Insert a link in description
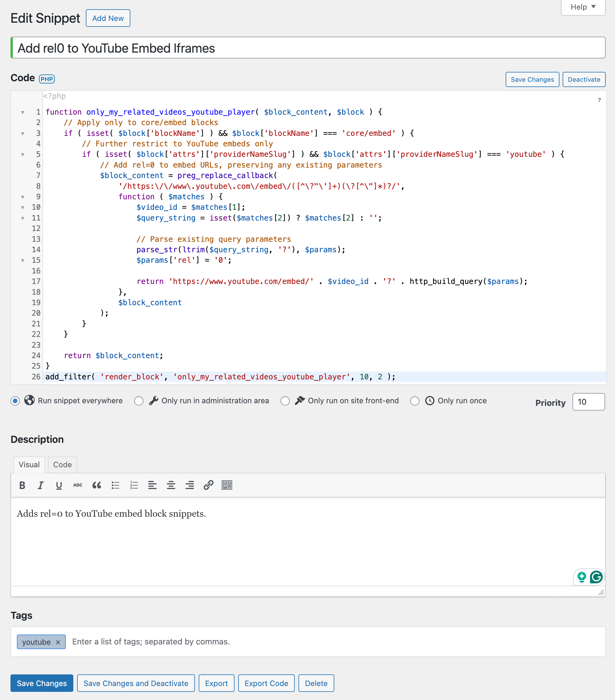615x700 pixels. 208,485
